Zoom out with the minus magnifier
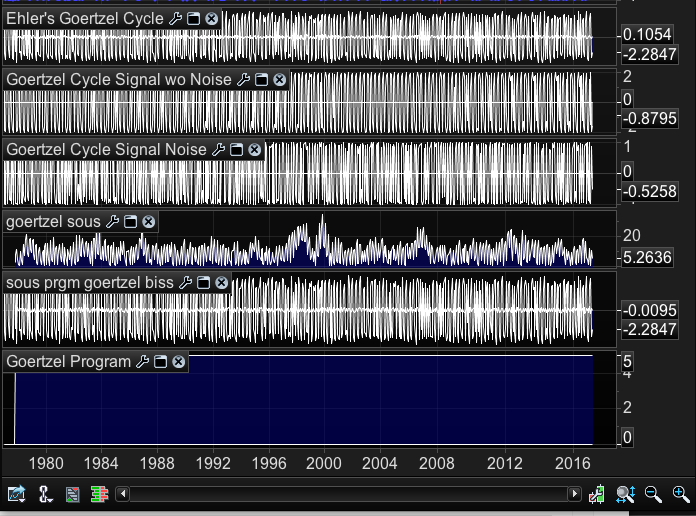The height and width of the screenshot is (516, 696). point(653,494)
